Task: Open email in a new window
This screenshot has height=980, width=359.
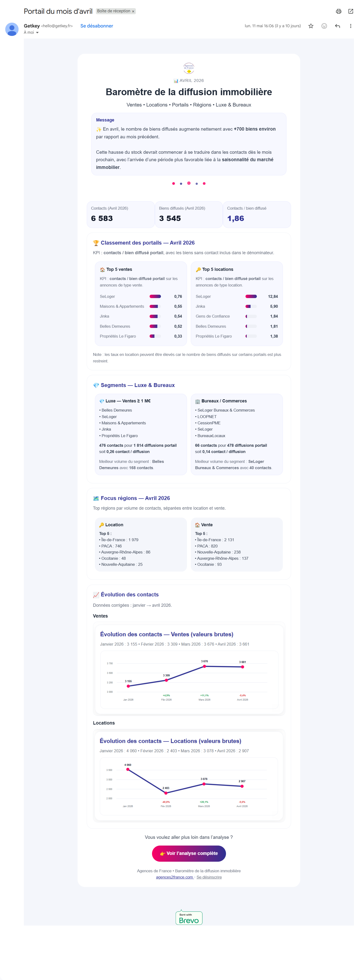Action: [351, 11]
